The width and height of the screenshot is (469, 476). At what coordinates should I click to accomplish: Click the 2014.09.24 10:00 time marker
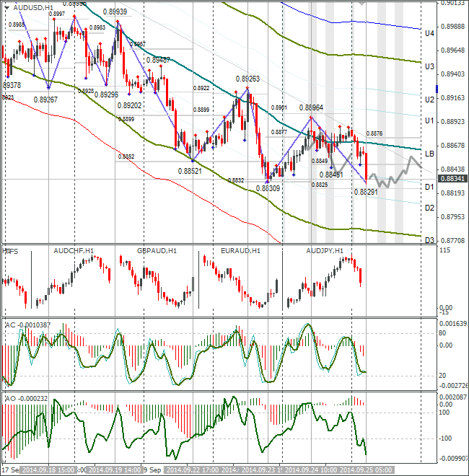(x=311, y=470)
